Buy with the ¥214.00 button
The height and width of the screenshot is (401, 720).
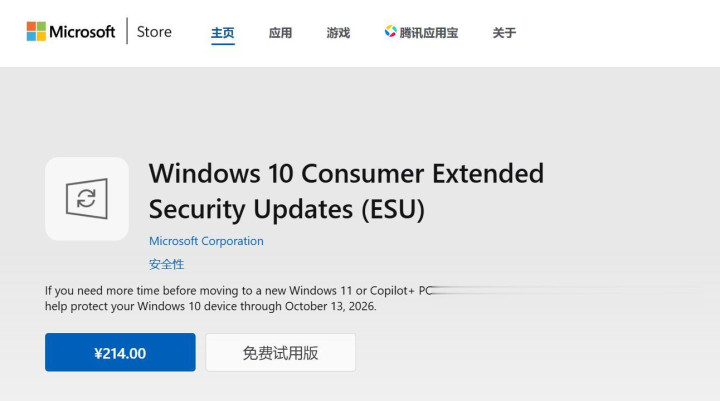[x=120, y=353]
